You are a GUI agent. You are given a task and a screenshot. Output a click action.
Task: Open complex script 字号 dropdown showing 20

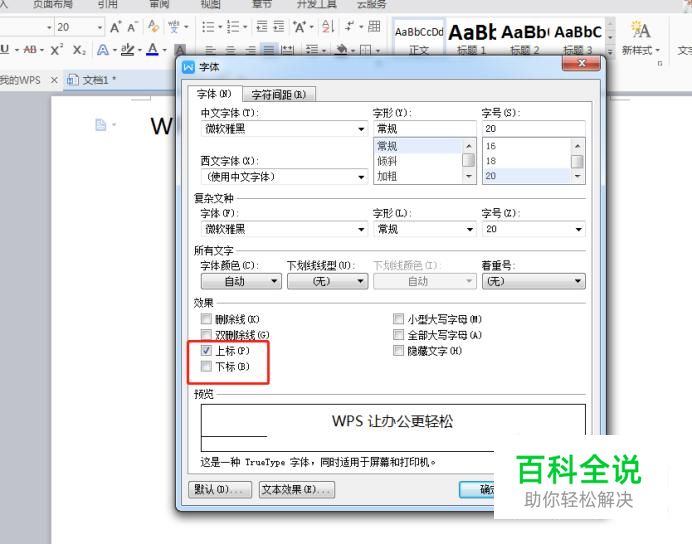coord(534,229)
